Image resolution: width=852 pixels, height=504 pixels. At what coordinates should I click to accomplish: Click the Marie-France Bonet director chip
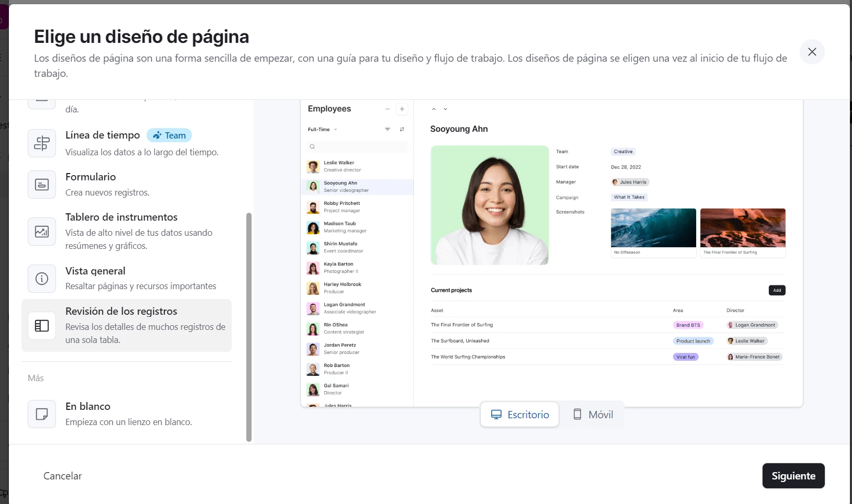pos(754,357)
